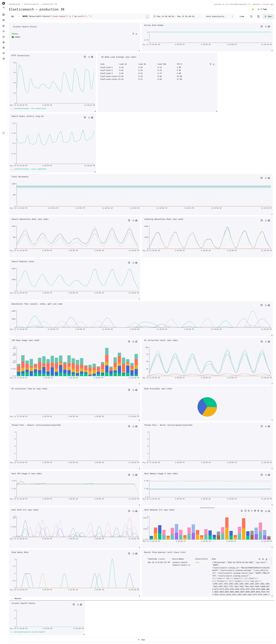
Task: Go to the Dashboards breadcrumb
Action: [14, 4]
